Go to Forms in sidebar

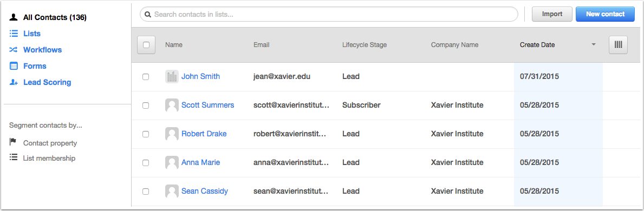click(x=35, y=66)
